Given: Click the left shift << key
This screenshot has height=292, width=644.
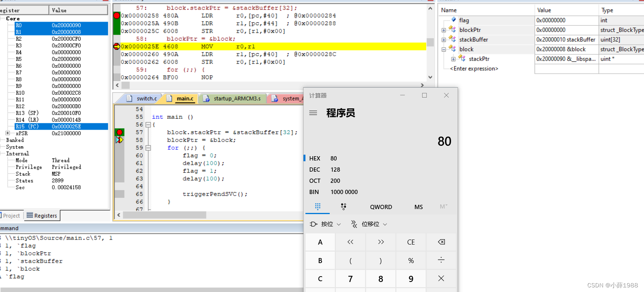Looking at the screenshot, I should tap(350, 242).
